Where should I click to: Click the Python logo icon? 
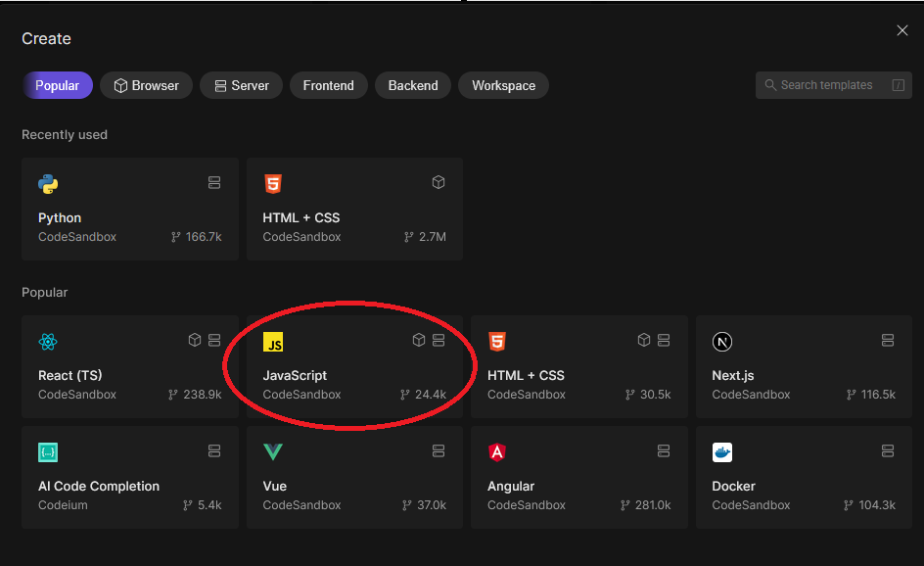click(48, 184)
